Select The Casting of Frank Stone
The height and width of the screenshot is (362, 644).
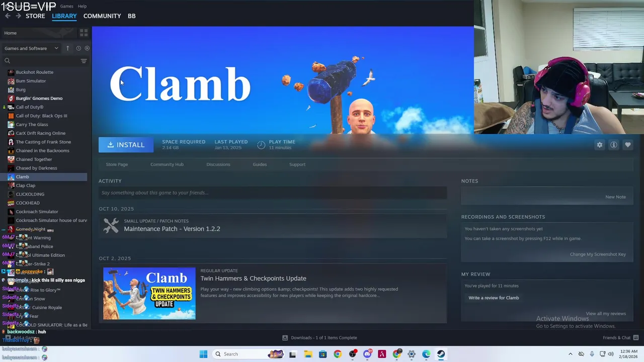point(43,142)
